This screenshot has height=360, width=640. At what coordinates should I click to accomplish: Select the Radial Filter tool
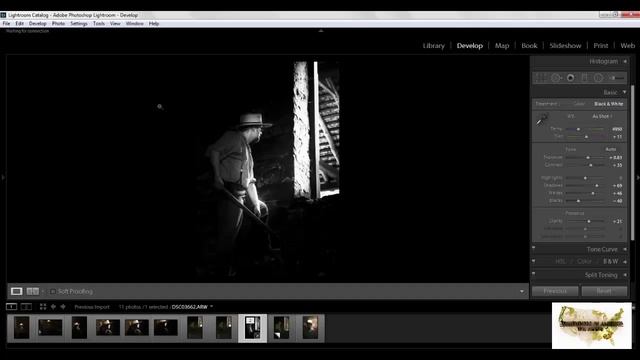coord(598,78)
